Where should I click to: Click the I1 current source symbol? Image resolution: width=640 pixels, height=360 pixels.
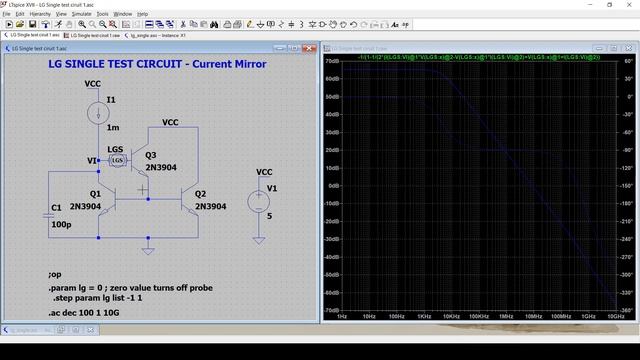coord(98,113)
